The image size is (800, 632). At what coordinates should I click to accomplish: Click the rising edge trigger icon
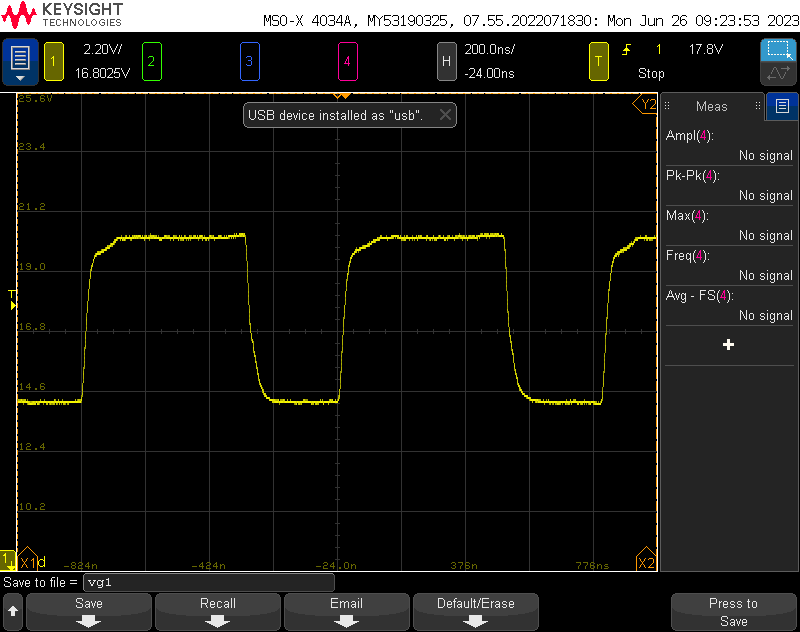click(627, 49)
